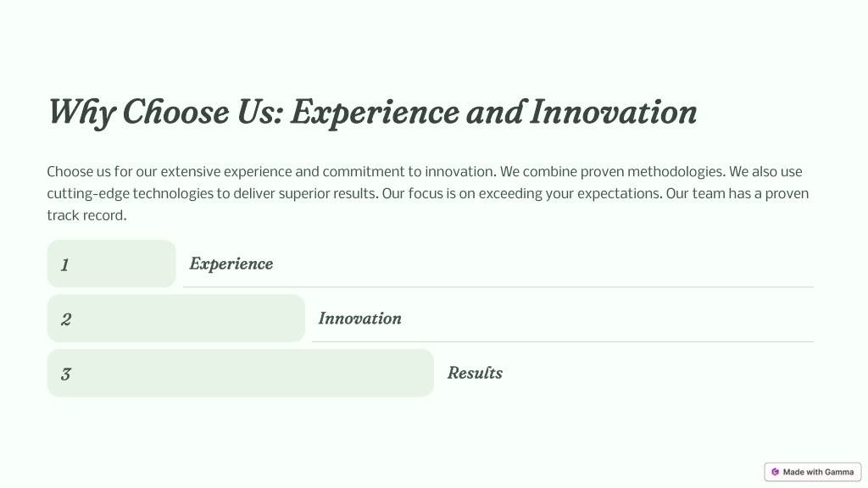868x488 pixels.
Task: Click divider line beneath Innovation row
Action: (x=563, y=342)
